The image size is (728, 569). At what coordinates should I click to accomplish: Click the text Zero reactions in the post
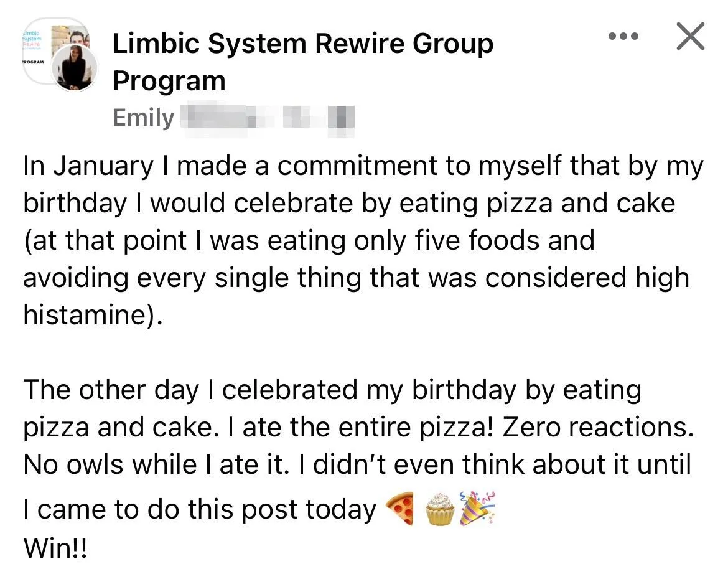click(x=598, y=427)
